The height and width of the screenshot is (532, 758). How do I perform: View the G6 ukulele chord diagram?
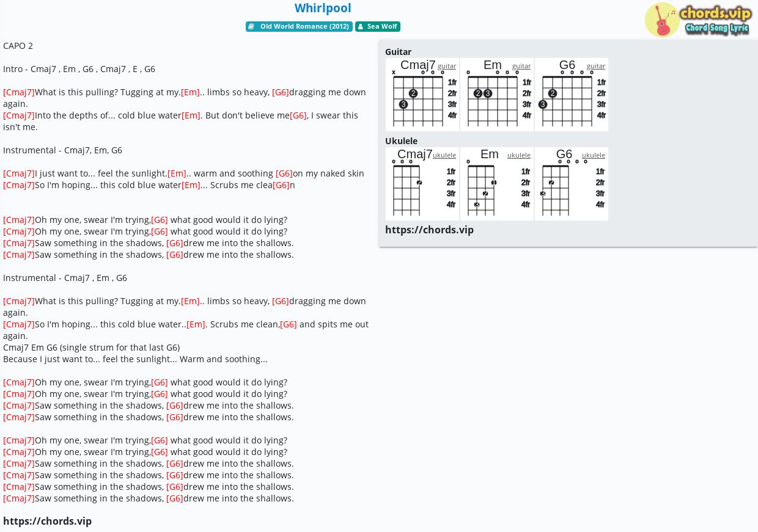[x=572, y=184]
